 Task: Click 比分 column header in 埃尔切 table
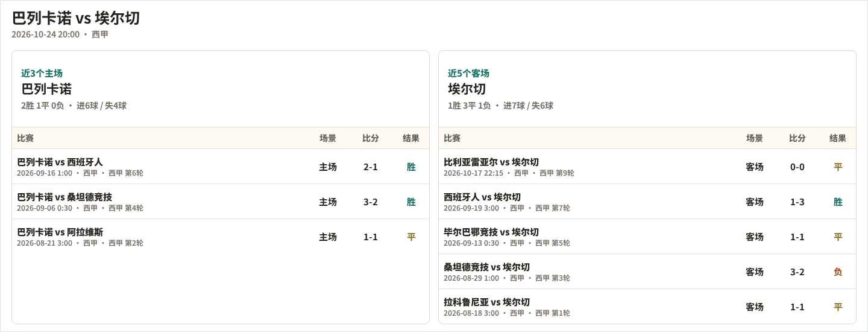tap(797, 138)
